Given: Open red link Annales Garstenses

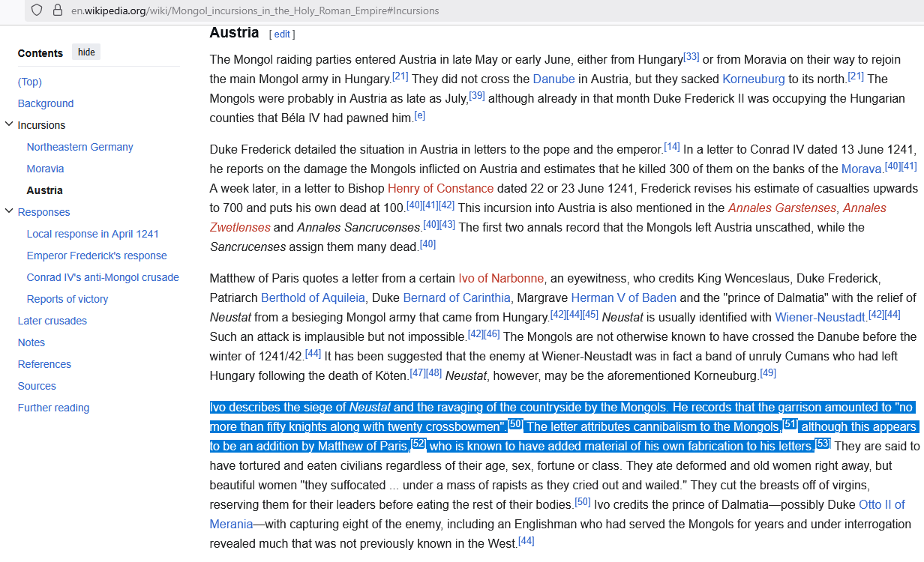Looking at the screenshot, I should [783, 208].
